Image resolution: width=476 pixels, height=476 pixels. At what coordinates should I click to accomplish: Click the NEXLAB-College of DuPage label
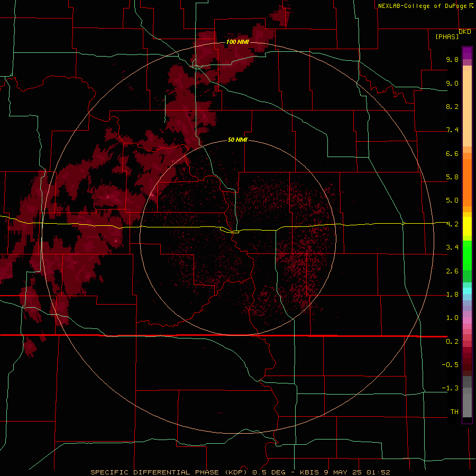pyautogui.click(x=422, y=6)
